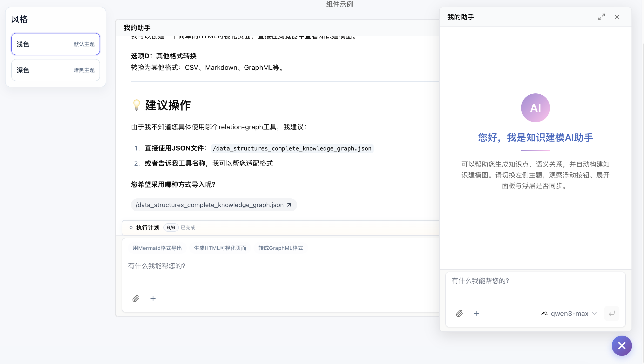
Task: Expand the 我的助手 floating panel to fullscreen
Action: pyautogui.click(x=601, y=17)
